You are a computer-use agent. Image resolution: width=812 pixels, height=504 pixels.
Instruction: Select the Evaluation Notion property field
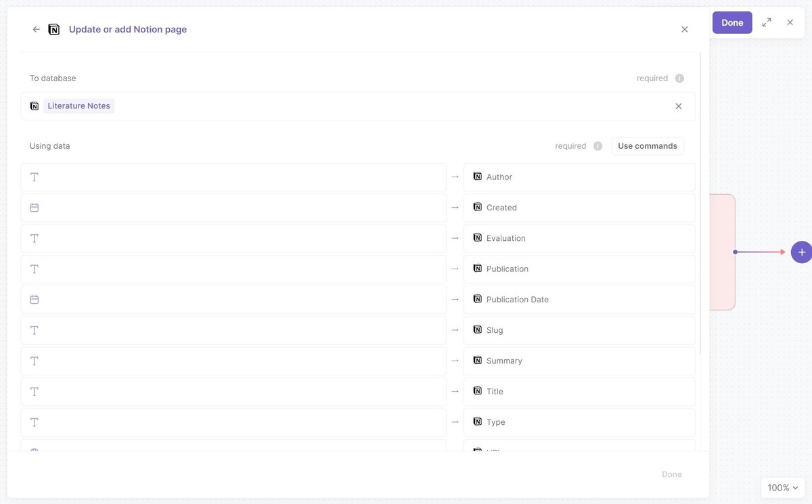[x=579, y=239]
